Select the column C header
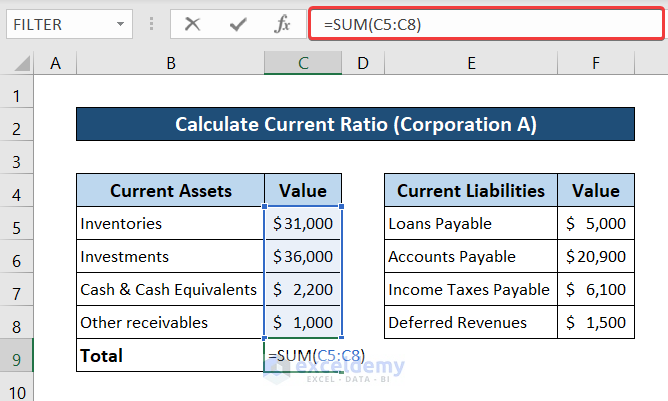 [303, 63]
